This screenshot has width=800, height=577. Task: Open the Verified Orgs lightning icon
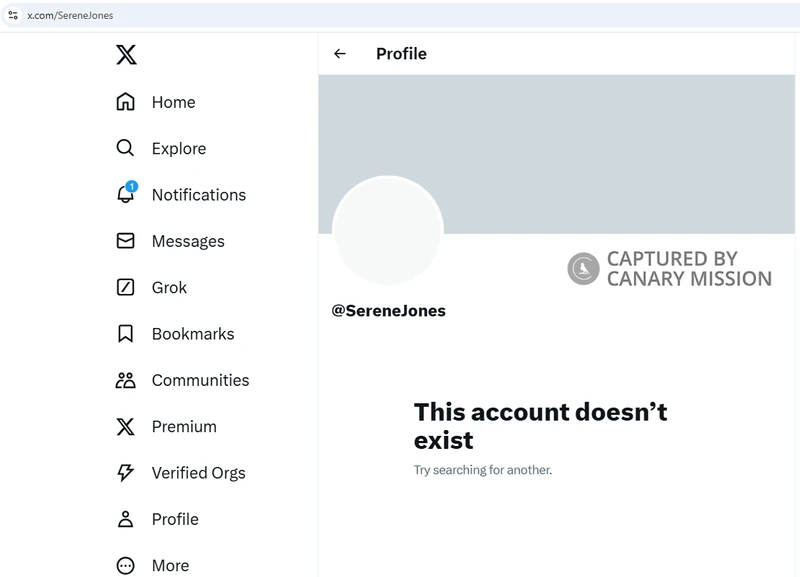[126, 472]
